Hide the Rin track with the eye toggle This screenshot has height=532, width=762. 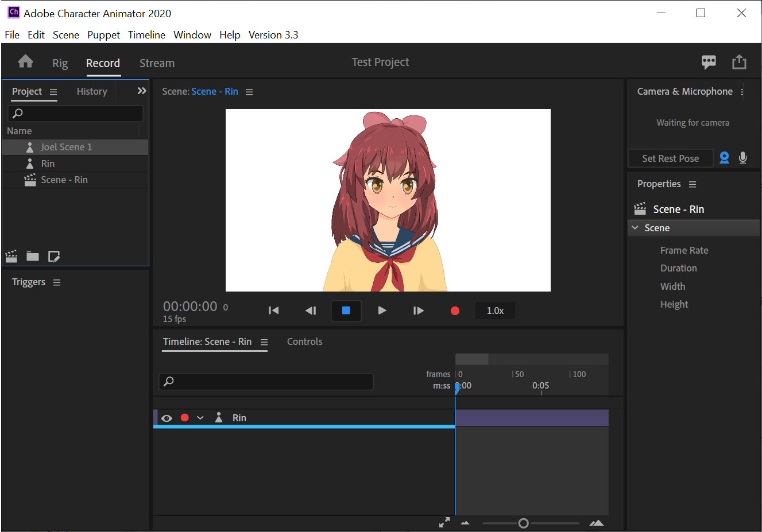click(167, 417)
